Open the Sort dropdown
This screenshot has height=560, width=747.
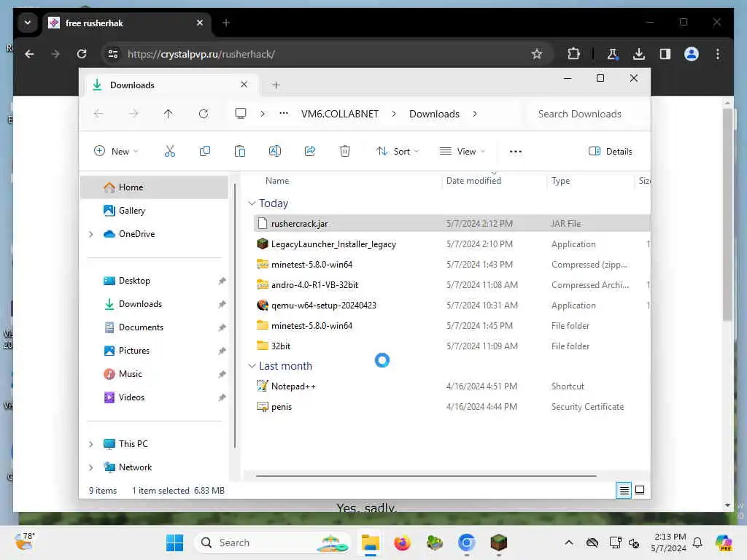398,152
